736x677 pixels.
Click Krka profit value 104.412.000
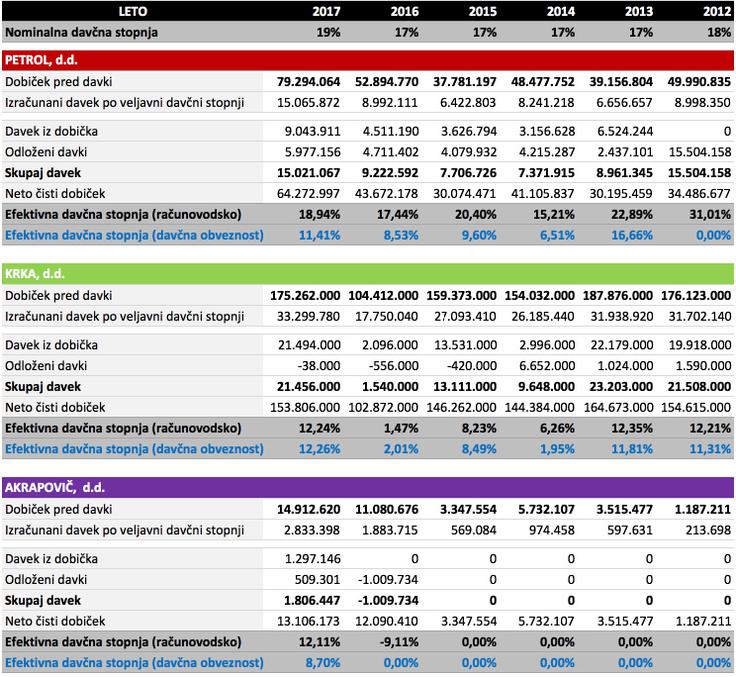(383, 295)
